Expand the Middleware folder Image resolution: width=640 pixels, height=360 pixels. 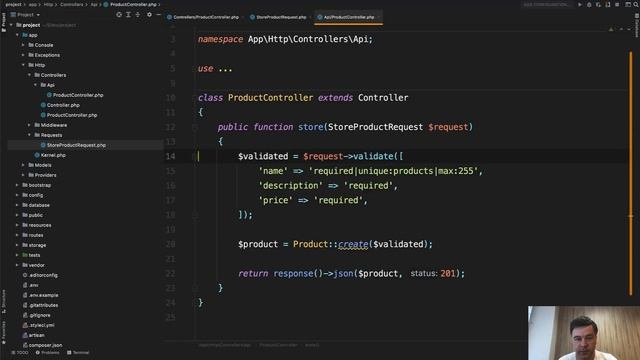29,125
